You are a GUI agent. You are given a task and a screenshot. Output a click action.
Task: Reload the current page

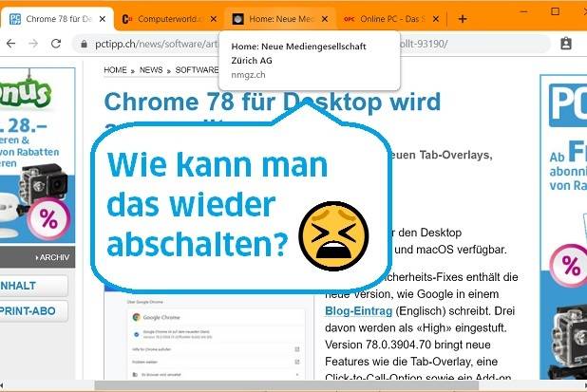(56, 44)
